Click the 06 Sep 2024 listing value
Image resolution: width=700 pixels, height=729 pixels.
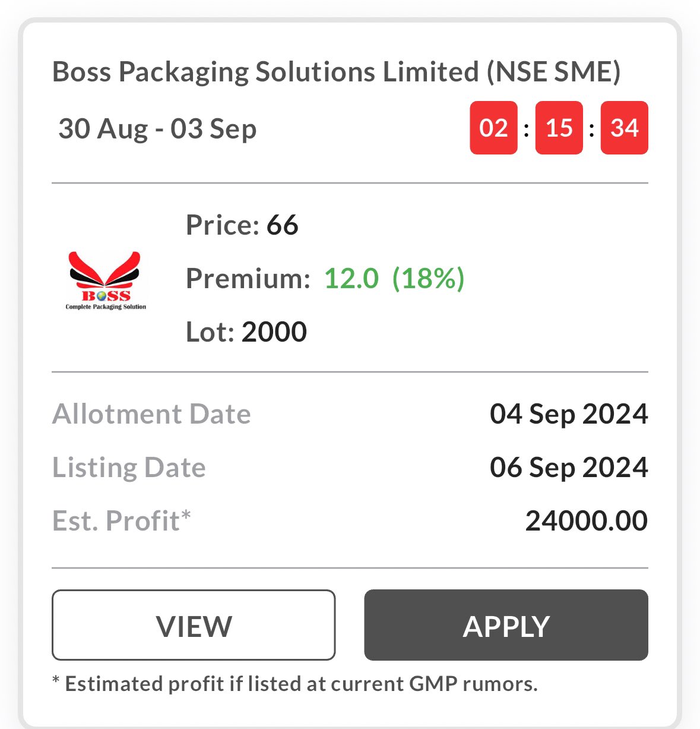568,468
